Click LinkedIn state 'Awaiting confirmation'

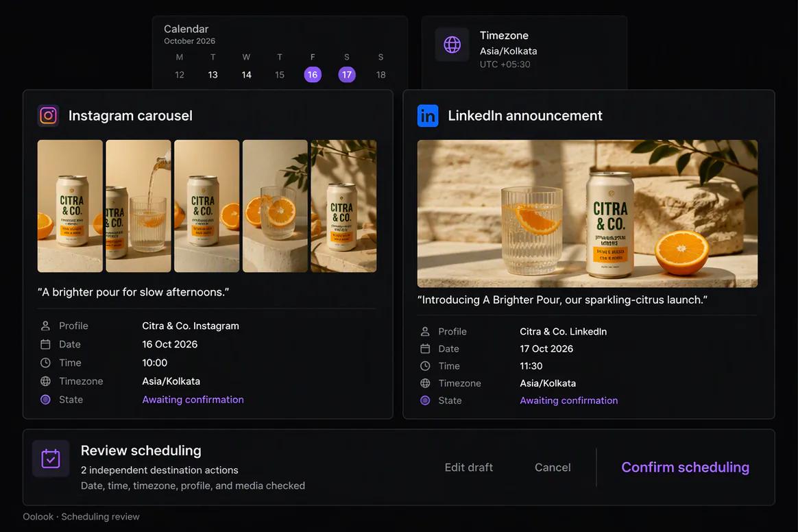point(569,400)
